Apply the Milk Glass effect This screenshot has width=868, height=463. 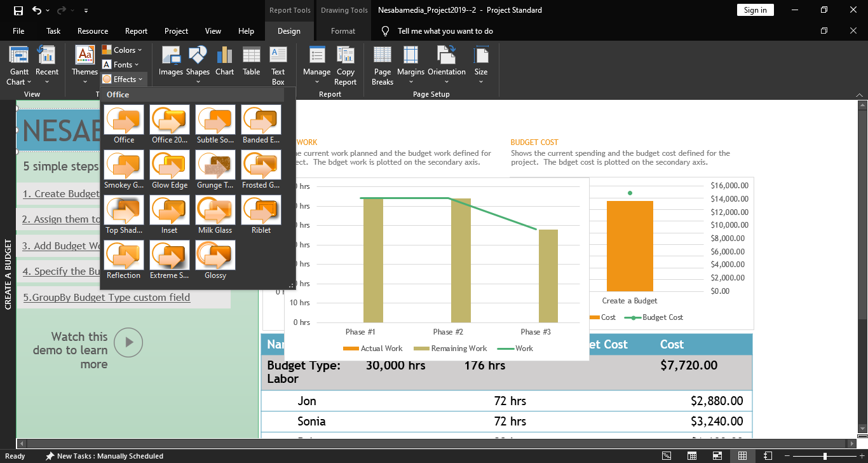tap(215, 211)
